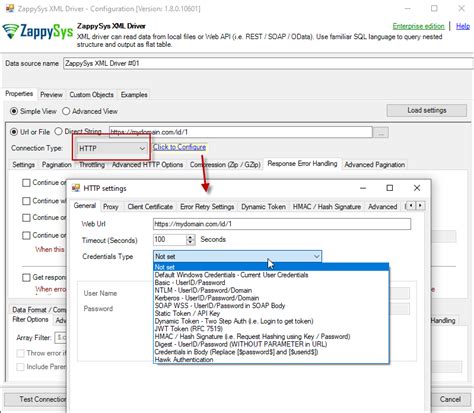This screenshot has height=413, width=474.
Task: Choose NTLM - UserID/Password/Domain option
Action: pyautogui.click(x=271, y=290)
